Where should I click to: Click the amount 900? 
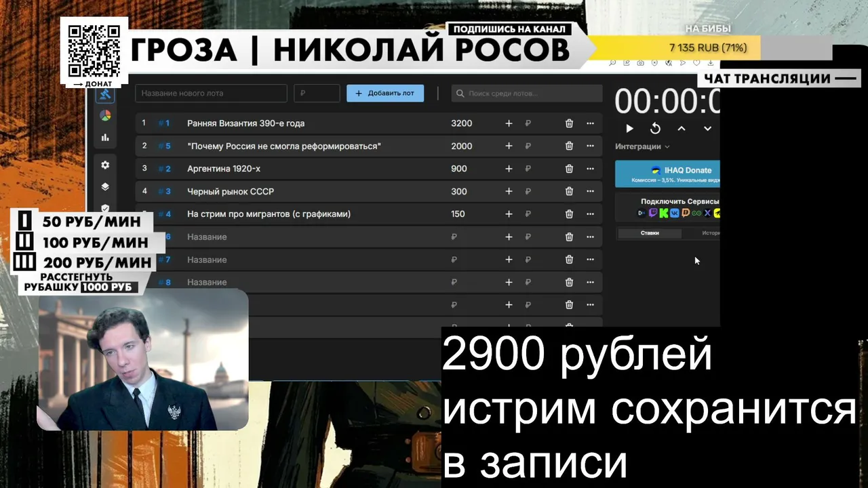(459, 169)
